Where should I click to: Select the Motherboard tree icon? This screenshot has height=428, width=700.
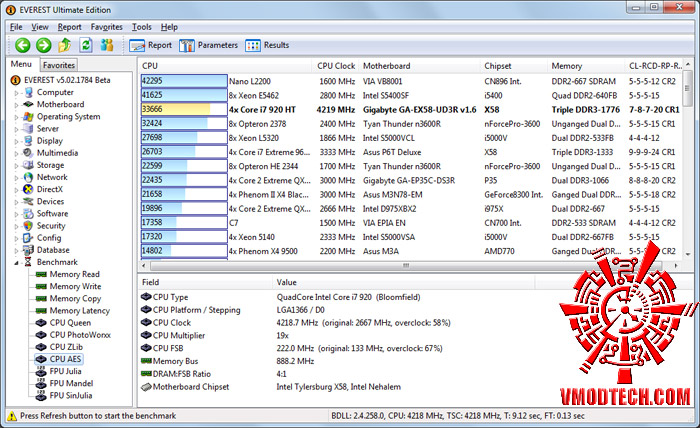(x=29, y=104)
